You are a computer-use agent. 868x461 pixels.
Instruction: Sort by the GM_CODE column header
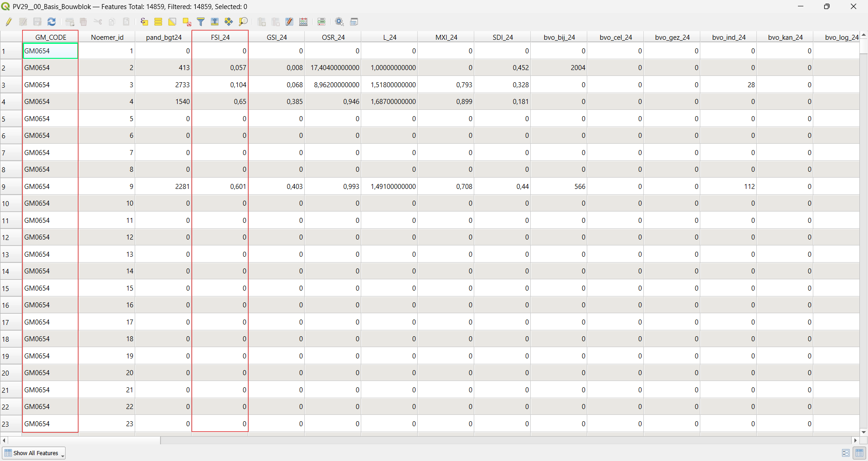coord(51,37)
